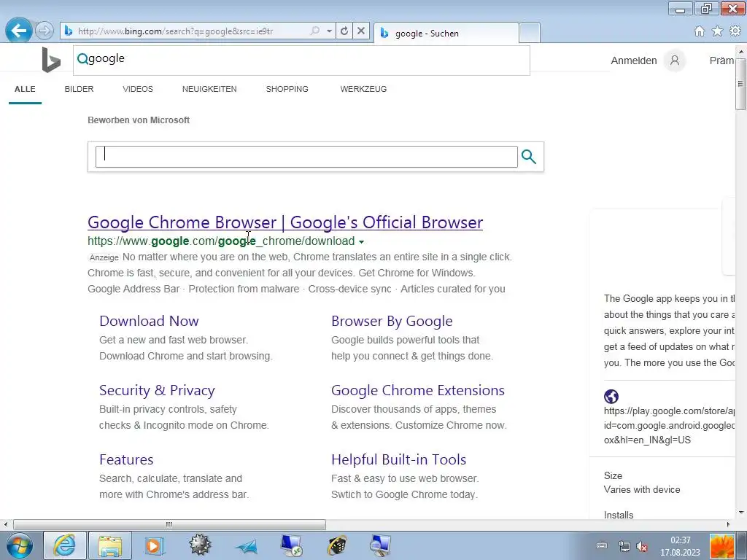The image size is (747, 560).
Task: Open the Google Chrome Extensions link
Action: coord(418,391)
